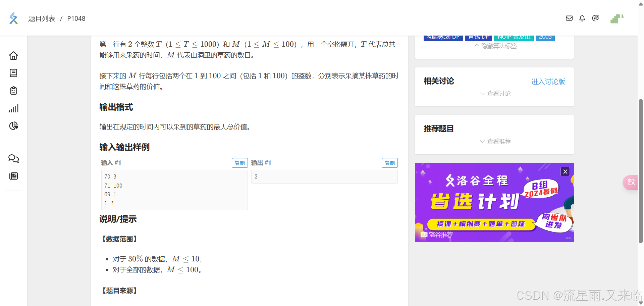Click the 背包 DP tag

479,38
